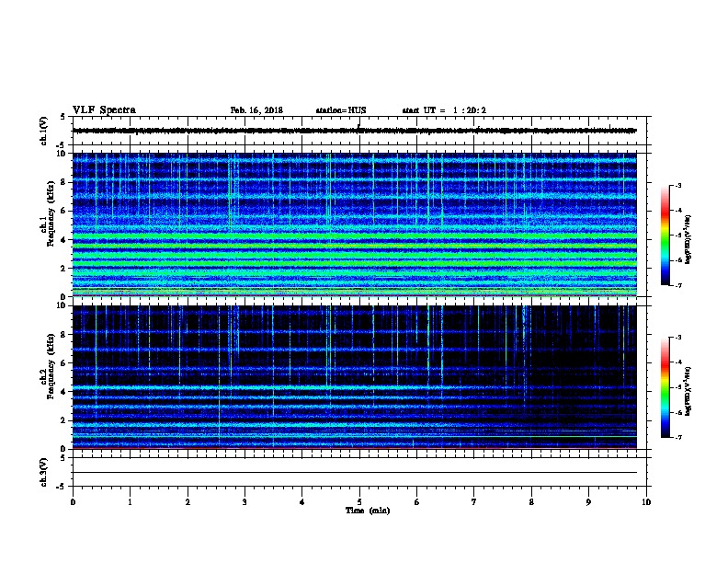Viewport: 728px width, 563px height.
Task: Click the ch.1 waveform trace panel
Action: coord(359,131)
